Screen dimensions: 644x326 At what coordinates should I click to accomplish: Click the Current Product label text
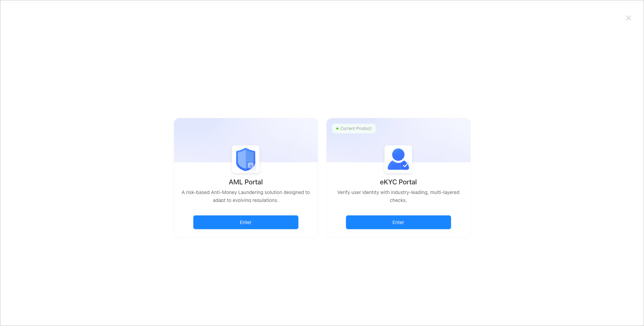coord(356,129)
